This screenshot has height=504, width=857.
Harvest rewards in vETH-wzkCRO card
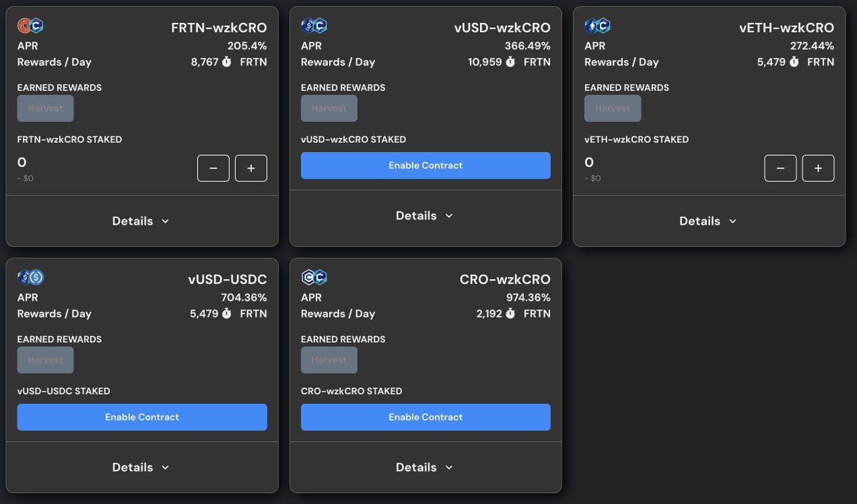coord(612,109)
